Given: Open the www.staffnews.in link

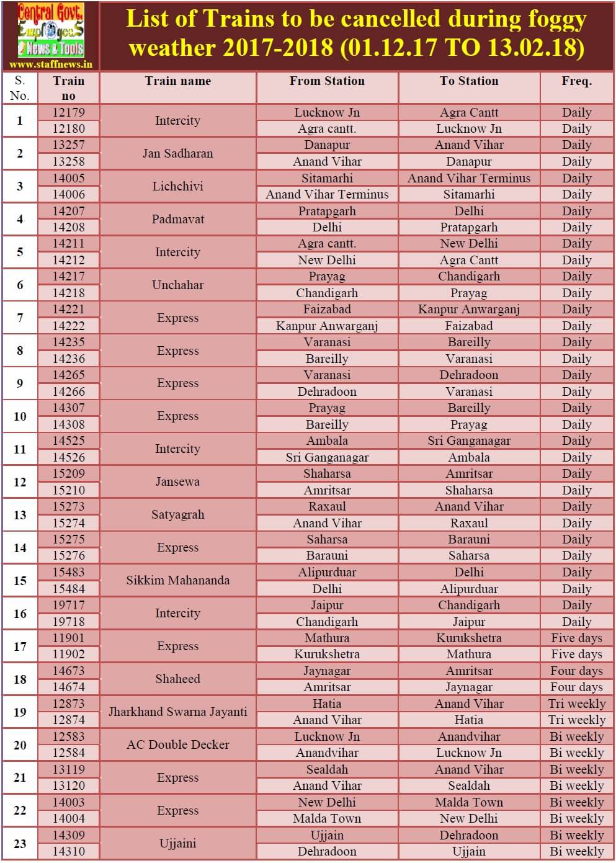Looking at the screenshot, I should [x=51, y=64].
